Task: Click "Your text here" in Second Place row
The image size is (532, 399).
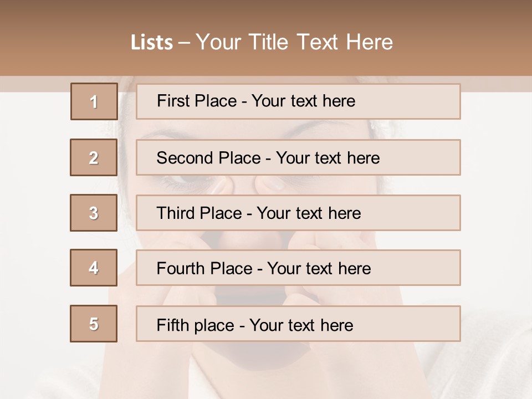Action: click(x=328, y=158)
